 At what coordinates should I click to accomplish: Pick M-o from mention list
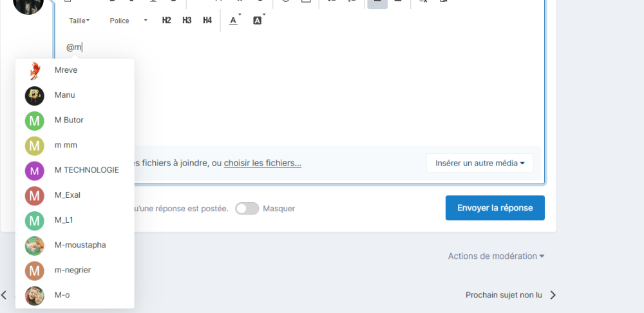coord(75,296)
